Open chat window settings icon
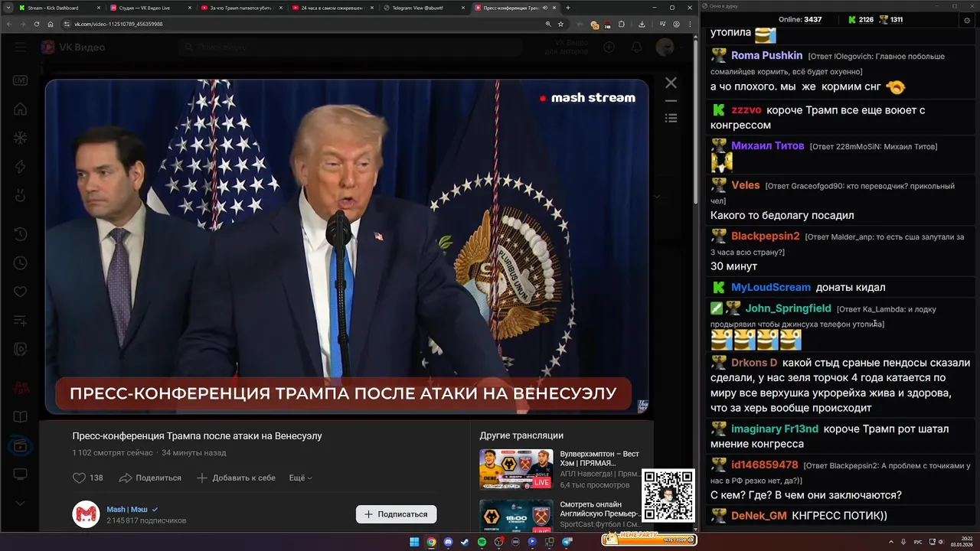This screenshot has width=980, height=551. click(x=967, y=20)
